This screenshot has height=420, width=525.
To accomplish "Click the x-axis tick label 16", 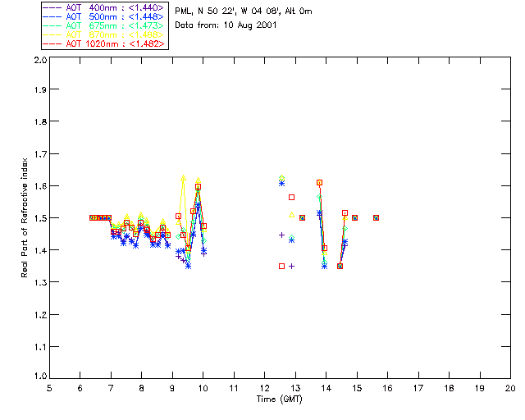I will 388,388.
